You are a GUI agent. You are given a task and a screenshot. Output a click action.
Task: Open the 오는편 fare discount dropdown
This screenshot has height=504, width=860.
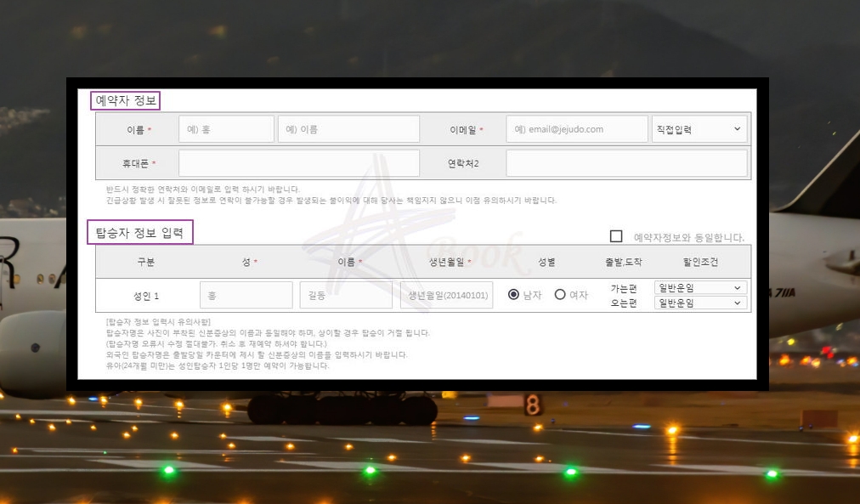tap(700, 303)
